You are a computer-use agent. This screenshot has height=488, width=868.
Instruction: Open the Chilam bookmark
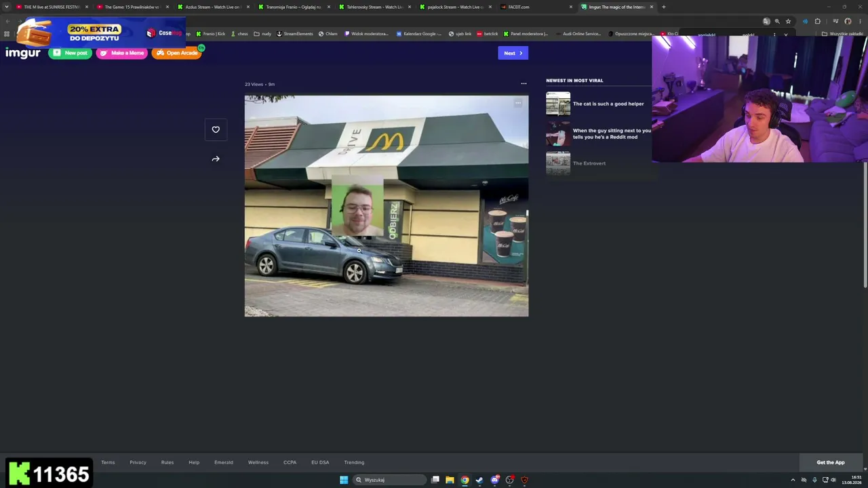328,34
